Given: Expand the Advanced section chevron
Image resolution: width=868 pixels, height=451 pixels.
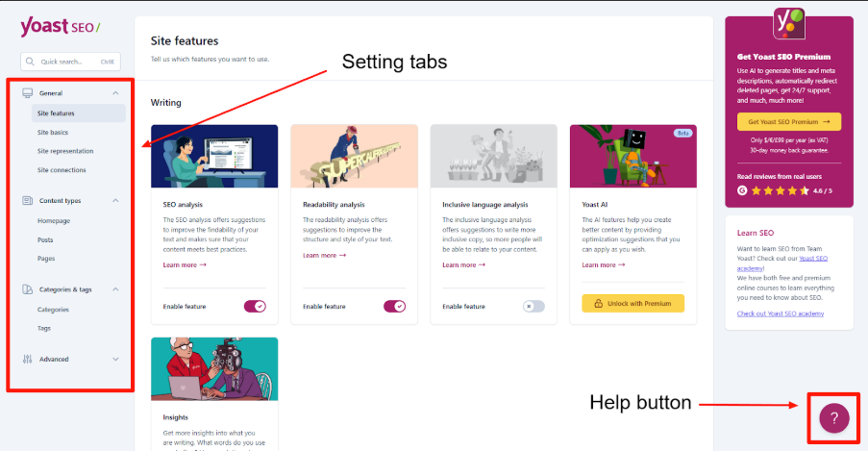Looking at the screenshot, I should point(115,359).
